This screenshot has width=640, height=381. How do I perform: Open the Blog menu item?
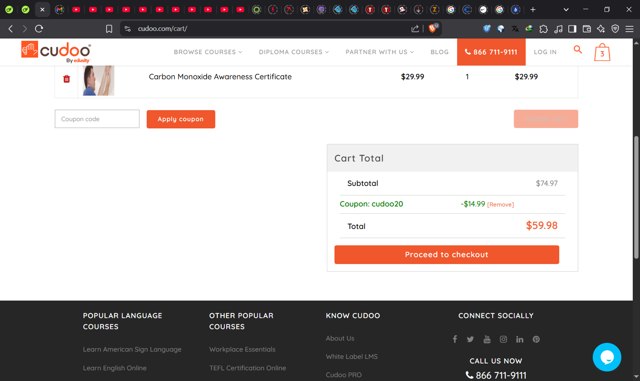pos(439,52)
